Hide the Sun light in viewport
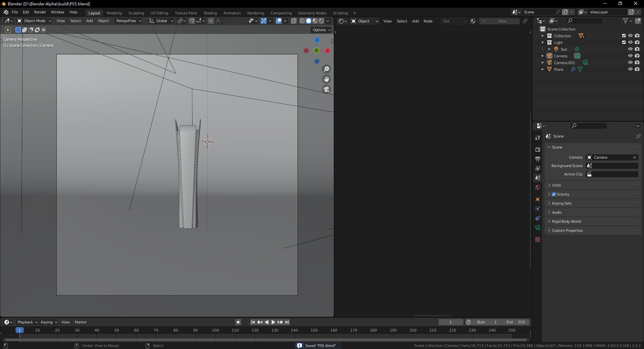This screenshot has height=349, width=644. [630, 49]
